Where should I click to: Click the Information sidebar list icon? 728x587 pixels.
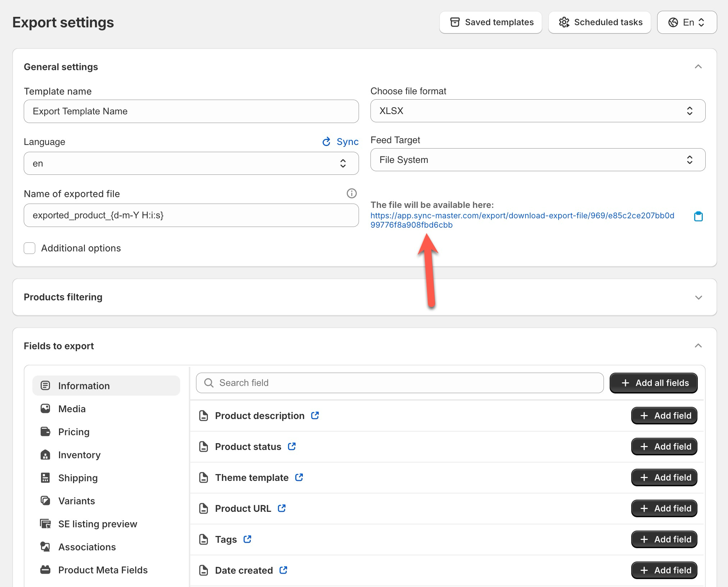[45, 386]
